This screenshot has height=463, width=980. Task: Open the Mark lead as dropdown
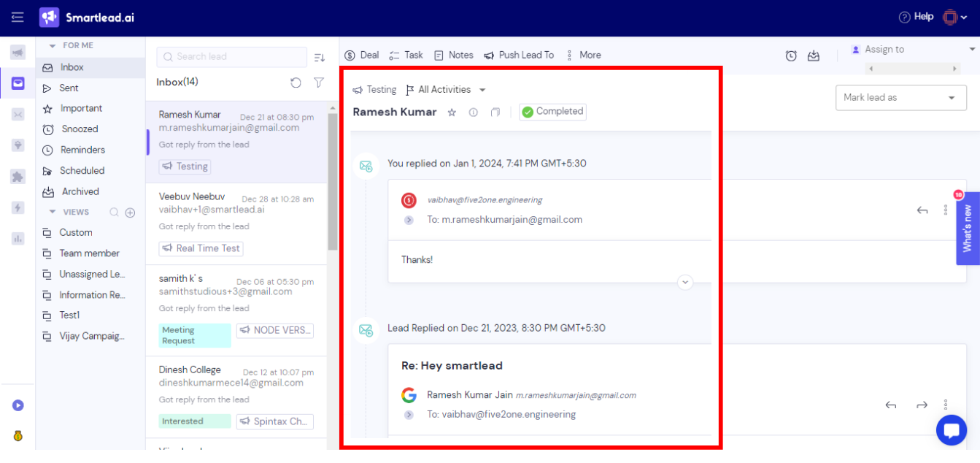pyautogui.click(x=900, y=97)
